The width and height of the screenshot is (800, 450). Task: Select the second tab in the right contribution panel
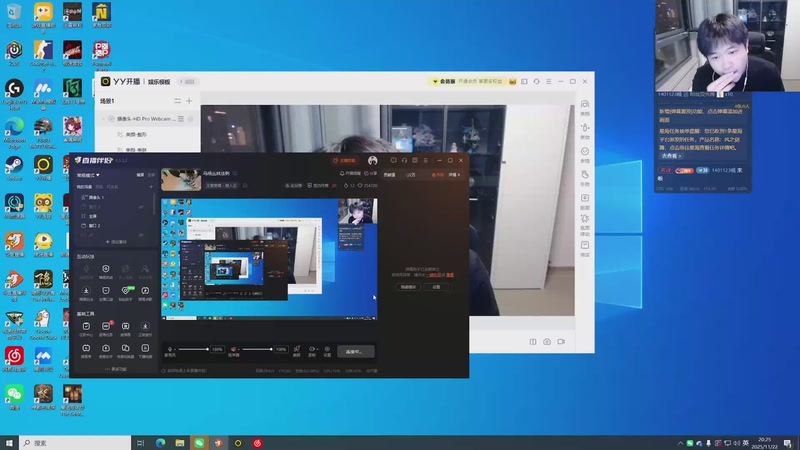coord(411,175)
